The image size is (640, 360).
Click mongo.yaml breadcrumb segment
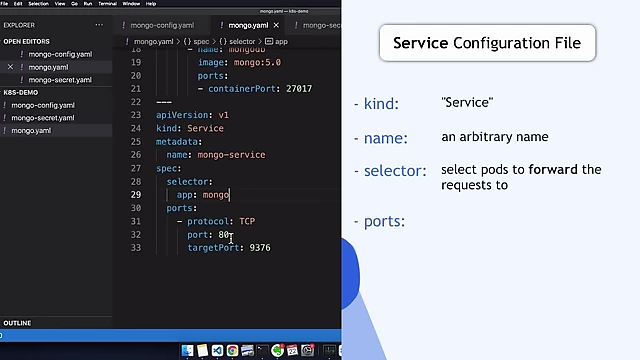153,42
